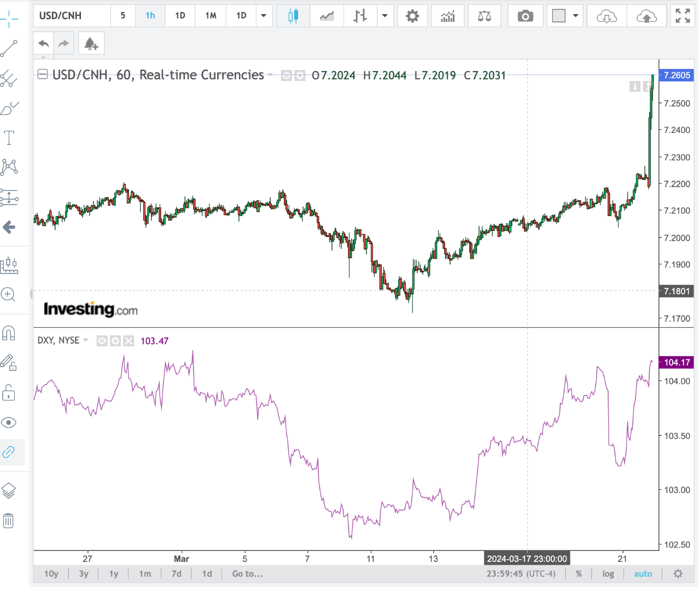Viewport: 700px width, 592px height.
Task: Collapse the USD/CNH legend
Action: point(42,74)
